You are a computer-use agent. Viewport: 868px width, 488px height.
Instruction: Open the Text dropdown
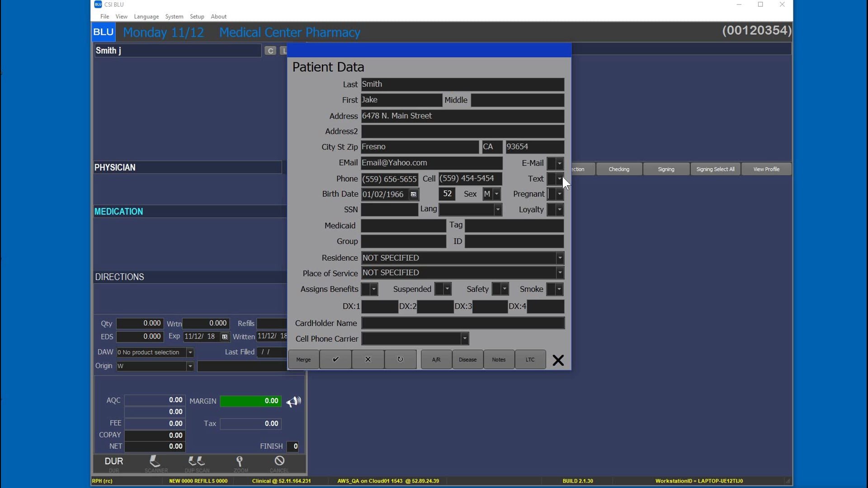560,179
